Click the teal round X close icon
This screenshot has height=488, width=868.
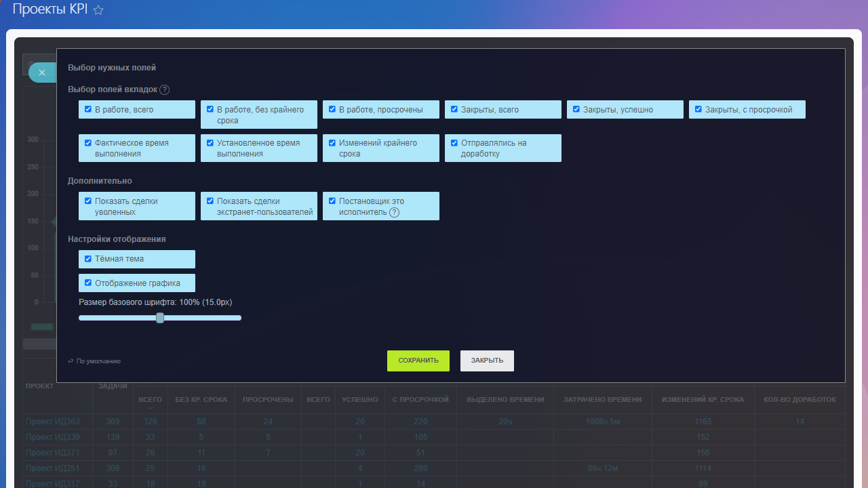42,73
